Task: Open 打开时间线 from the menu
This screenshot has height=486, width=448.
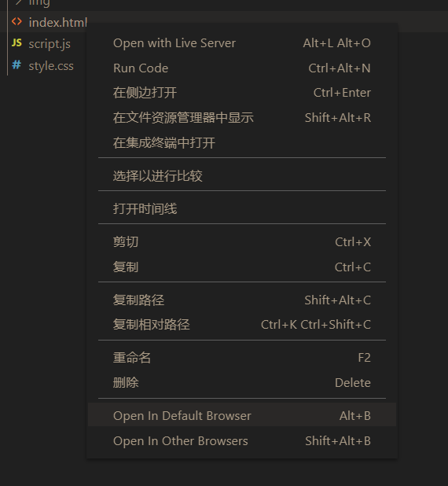Action: [242, 209]
